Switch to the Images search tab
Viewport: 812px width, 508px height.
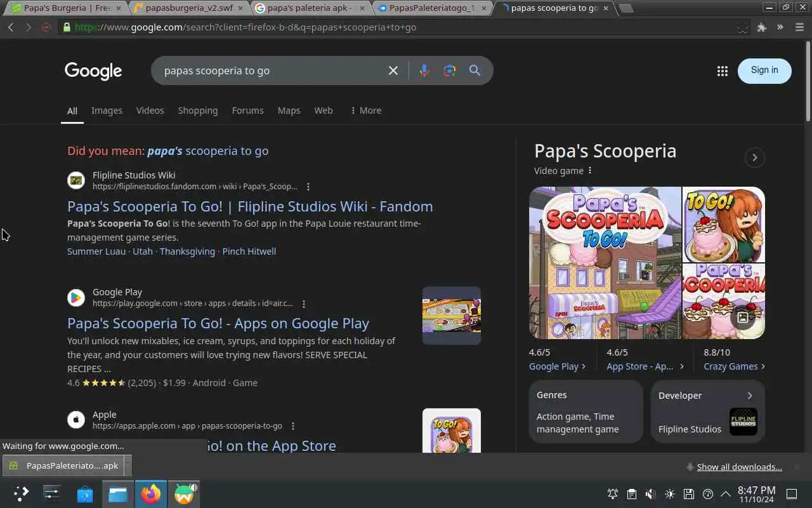pos(107,110)
